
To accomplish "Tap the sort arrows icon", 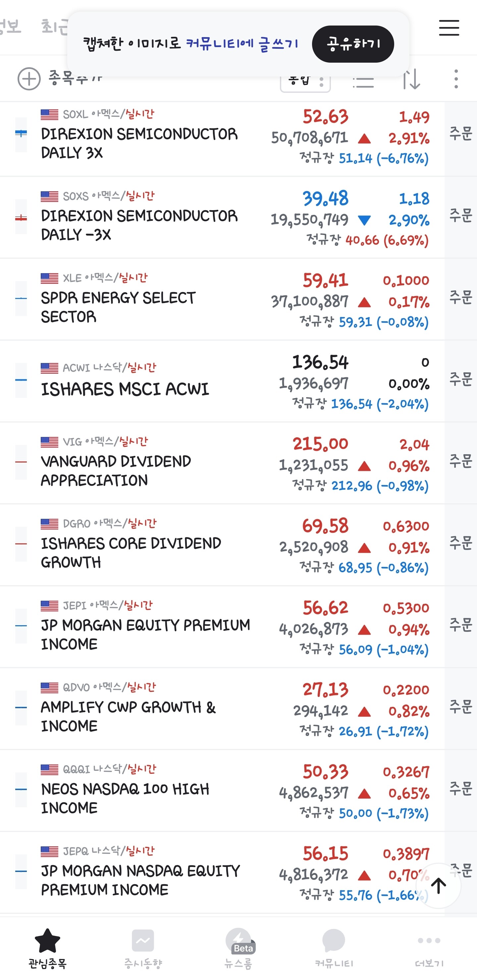I will 411,79.
